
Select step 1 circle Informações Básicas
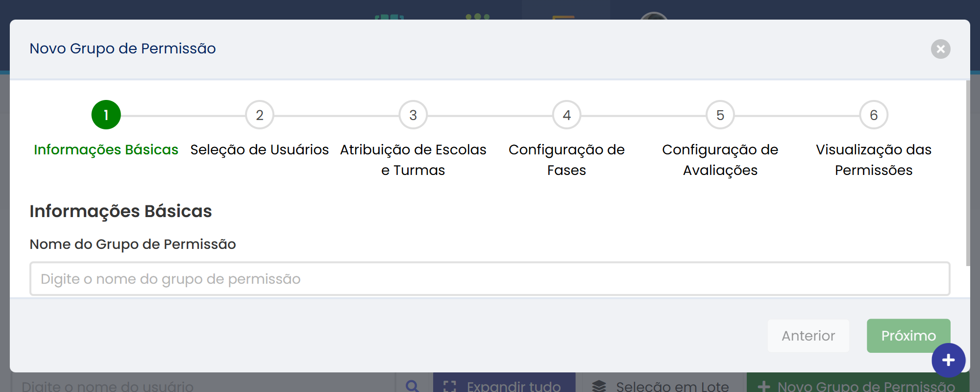pyautogui.click(x=106, y=115)
